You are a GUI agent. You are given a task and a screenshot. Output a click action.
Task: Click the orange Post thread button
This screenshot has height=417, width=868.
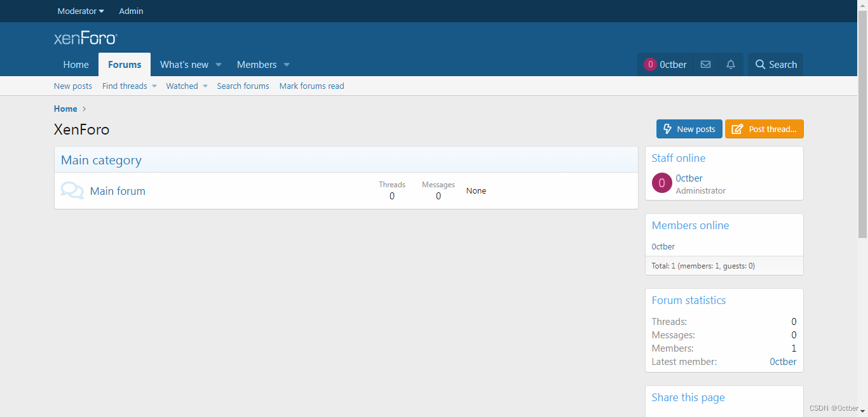764,129
